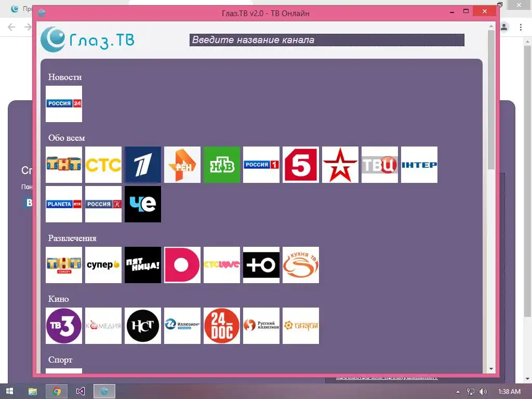Click the Chrome profile avatar icon
The image size is (532, 399).
tap(504, 27)
